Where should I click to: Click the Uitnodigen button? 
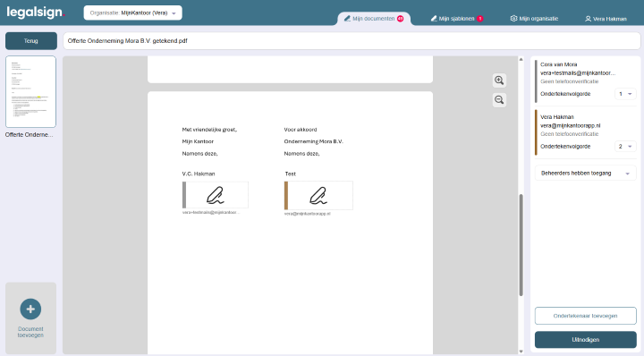pyautogui.click(x=585, y=340)
